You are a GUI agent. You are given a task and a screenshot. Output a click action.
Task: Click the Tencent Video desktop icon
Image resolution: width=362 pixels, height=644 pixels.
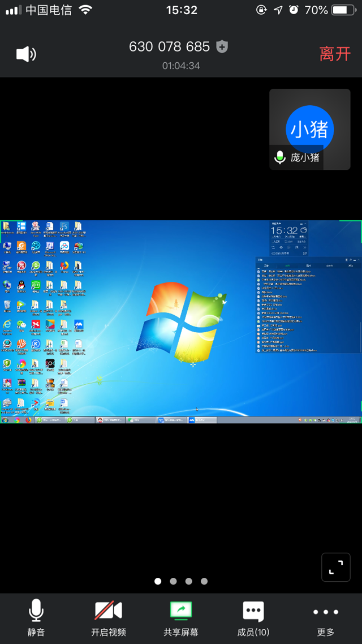pos(21,305)
